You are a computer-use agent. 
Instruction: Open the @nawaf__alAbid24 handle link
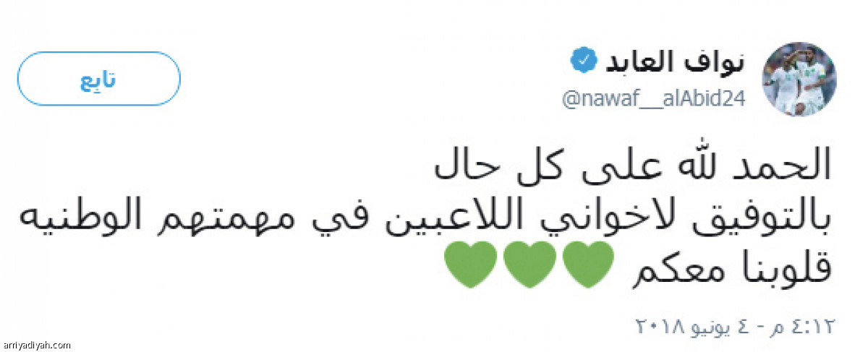click(655, 99)
